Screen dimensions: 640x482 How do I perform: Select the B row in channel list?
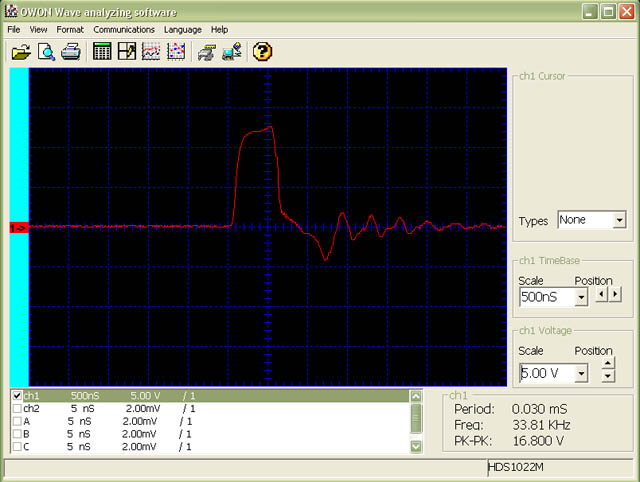coord(210,434)
